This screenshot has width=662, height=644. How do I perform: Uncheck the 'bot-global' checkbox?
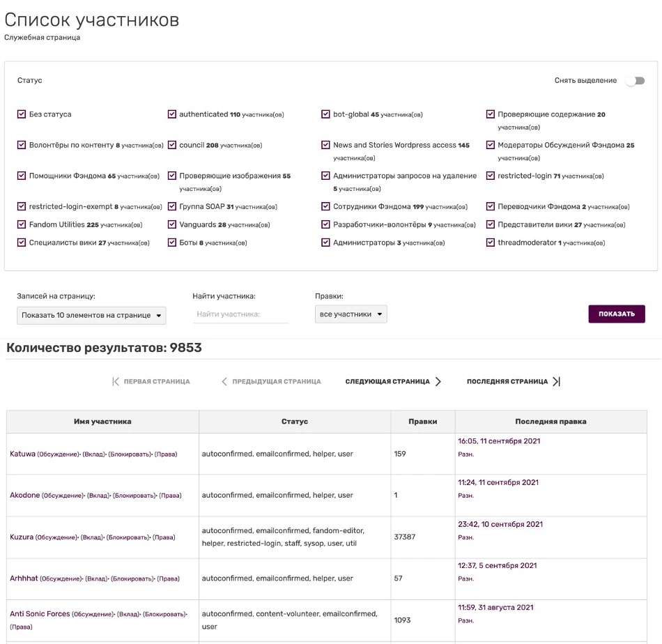pyautogui.click(x=326, y=114)
